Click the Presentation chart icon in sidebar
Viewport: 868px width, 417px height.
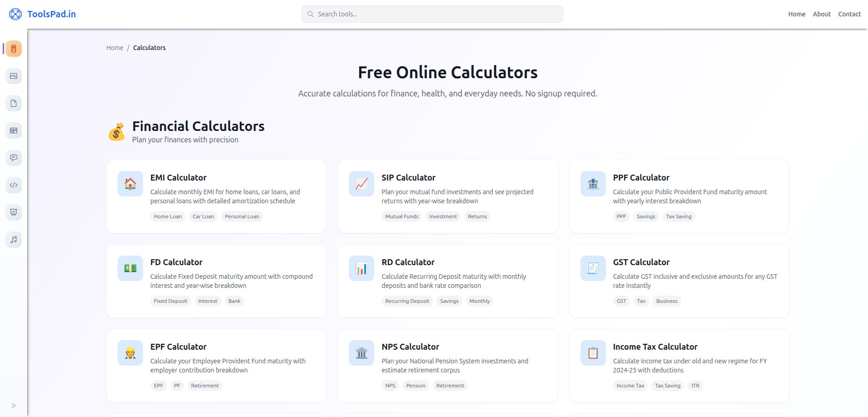(x=13, y=212)
